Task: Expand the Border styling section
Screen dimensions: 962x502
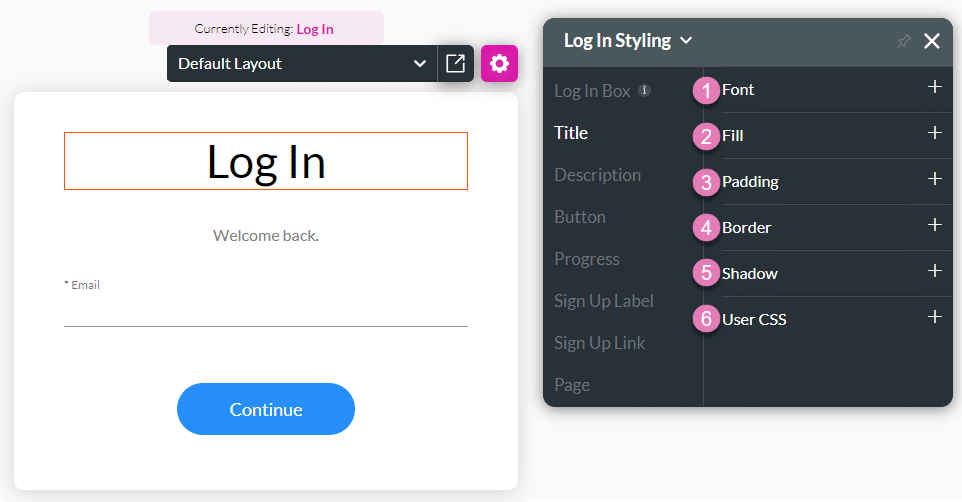Action: pyautogui.click(x=934, y=225)
